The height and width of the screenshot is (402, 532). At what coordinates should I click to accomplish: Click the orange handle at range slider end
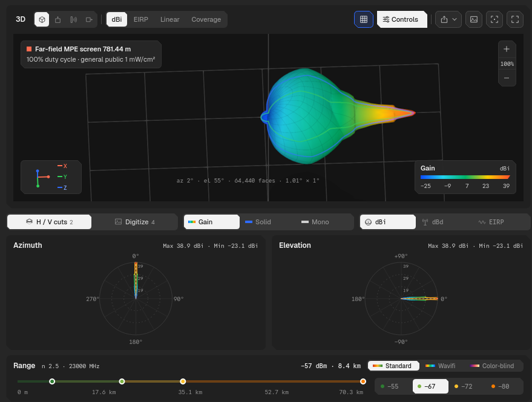coord(363,381)
